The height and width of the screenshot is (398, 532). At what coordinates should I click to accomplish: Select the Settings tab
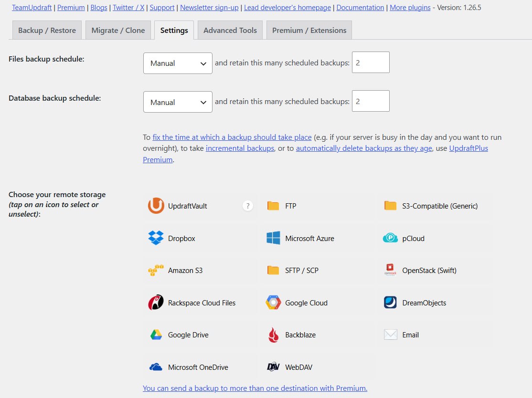[174, 30]
